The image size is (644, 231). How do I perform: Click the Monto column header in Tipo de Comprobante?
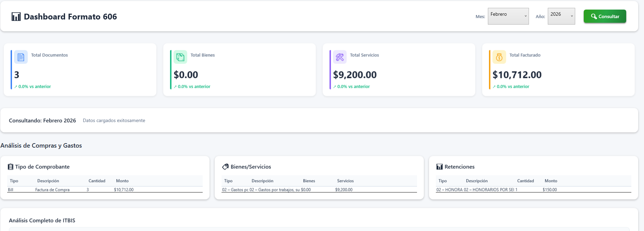[x=122, y=181]
